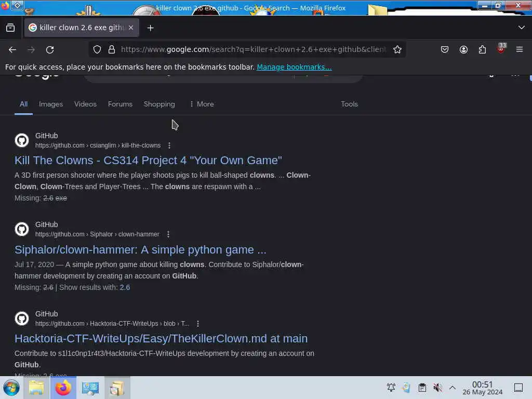The height and width of the screenshot is (399, 532).
Task: Open the Firefox View button left of tabs
Action: pos(10,28)
